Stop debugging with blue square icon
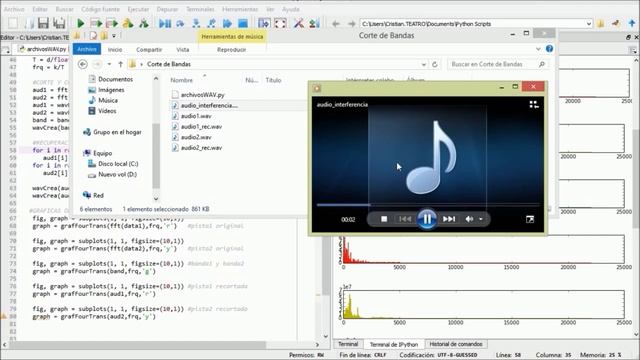The height and width of the screenshot is (360, 640). 243,24
